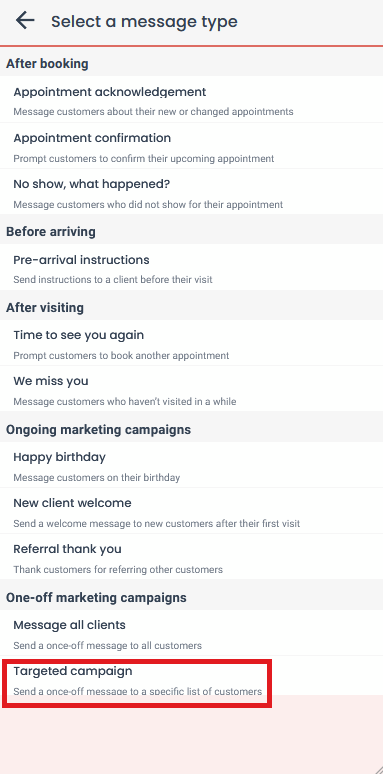Click One-off marketing campaigns header
This screenshot has height=774, width=383.
96,597
